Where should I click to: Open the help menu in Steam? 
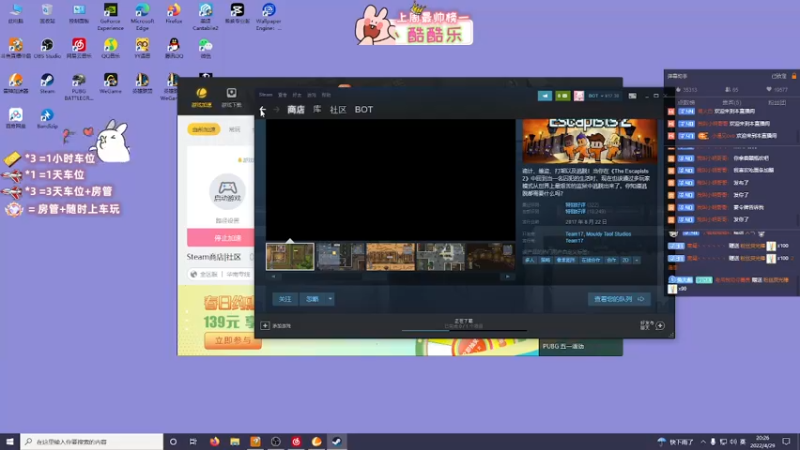click(x=327, y=95)
